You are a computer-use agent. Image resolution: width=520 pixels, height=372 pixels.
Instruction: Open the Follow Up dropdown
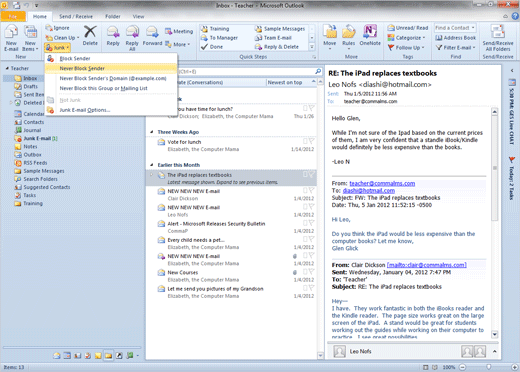[x=406, y=48]
